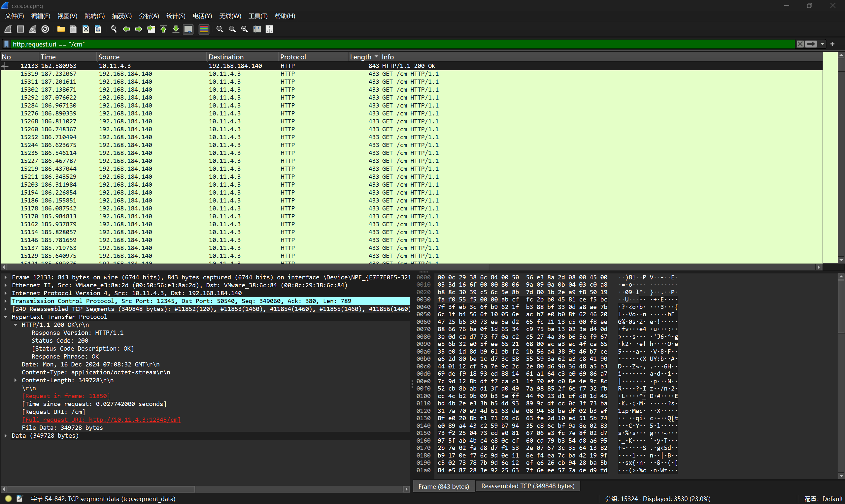Close this capture file
This screenshot has width=845, height=504.
click(x=85, y=29)
